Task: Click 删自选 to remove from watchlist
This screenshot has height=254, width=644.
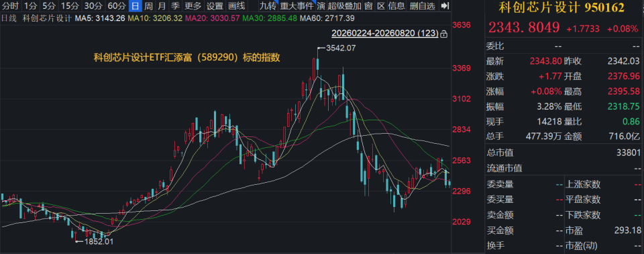Action: [x=422, y=6]
